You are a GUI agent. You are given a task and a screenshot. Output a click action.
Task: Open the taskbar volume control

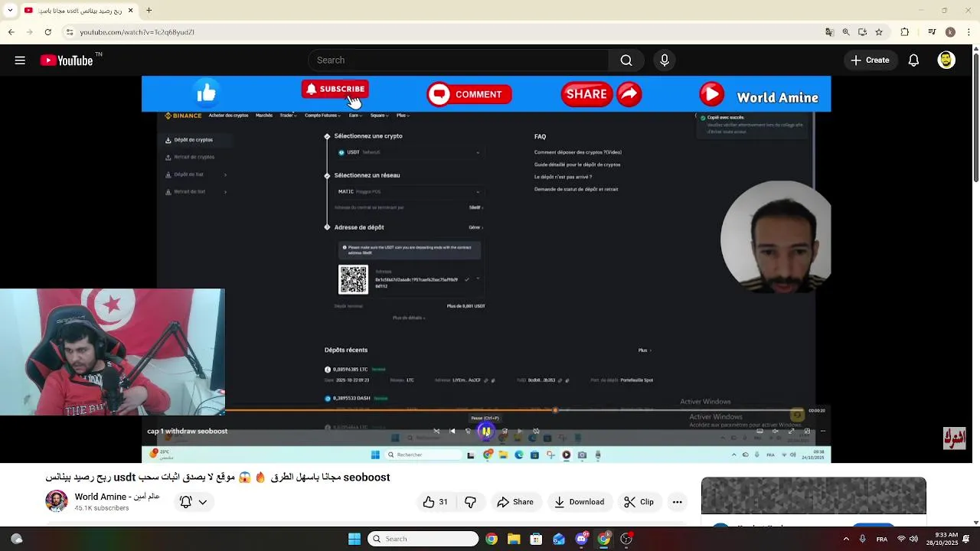coord(914,539)
